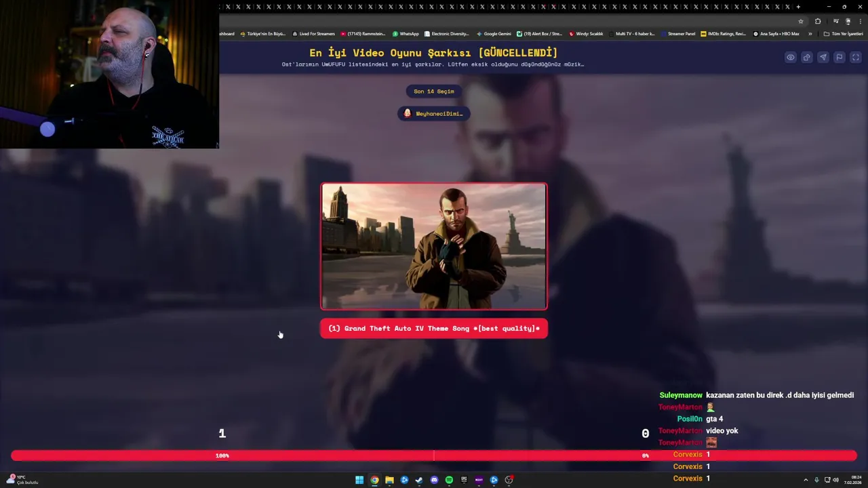The width and height of the screenshot is (868, 488).
Task: Open the Chrome profile avatar icon
Action: pos(848,21)
